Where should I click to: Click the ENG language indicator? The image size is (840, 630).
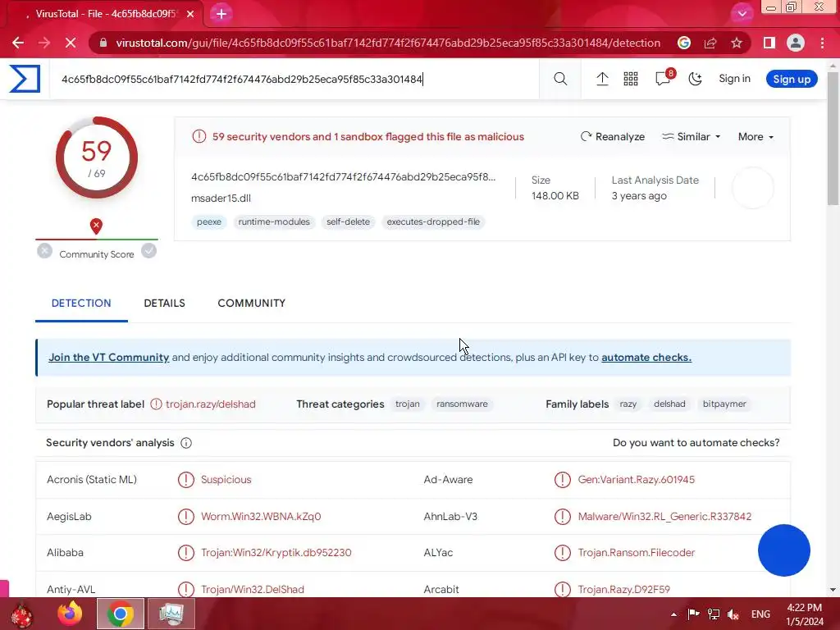760,614
